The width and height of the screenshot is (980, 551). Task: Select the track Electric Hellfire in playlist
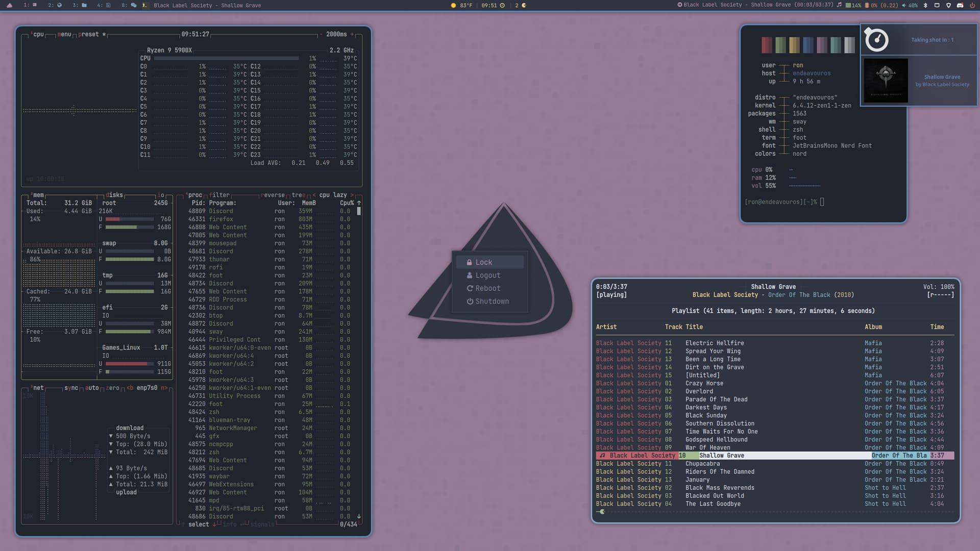775,343
